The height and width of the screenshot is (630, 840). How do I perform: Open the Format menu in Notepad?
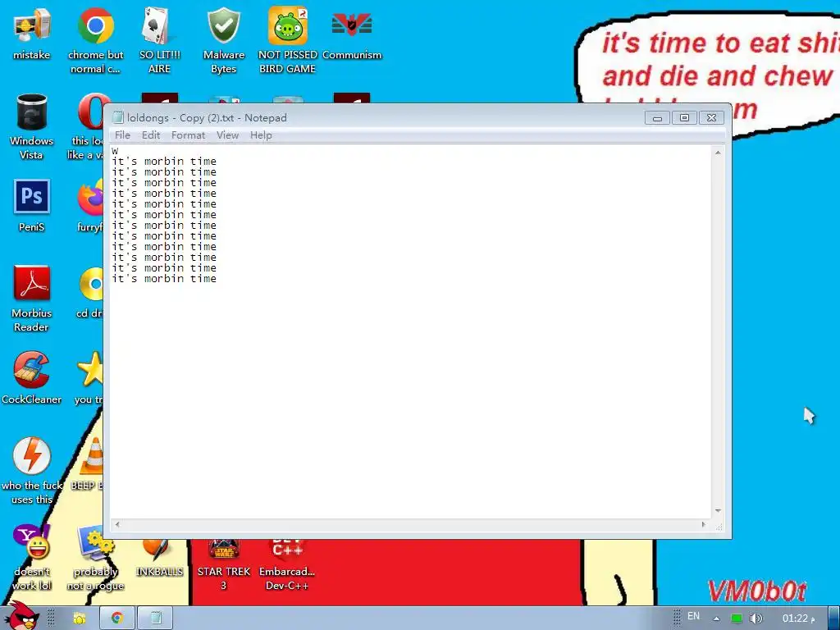click(x=188, y=135)
